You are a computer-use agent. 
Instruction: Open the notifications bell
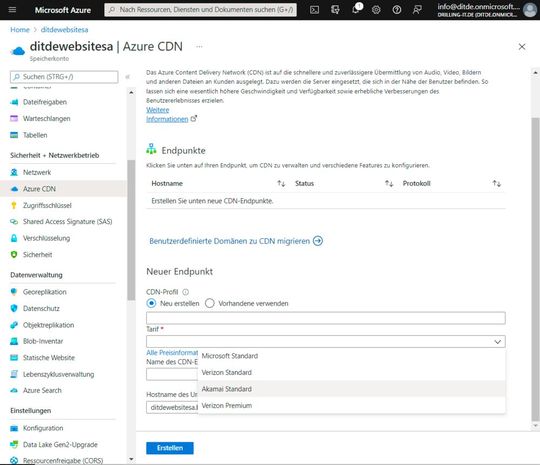pyautogui.click(x=356, y=10)
